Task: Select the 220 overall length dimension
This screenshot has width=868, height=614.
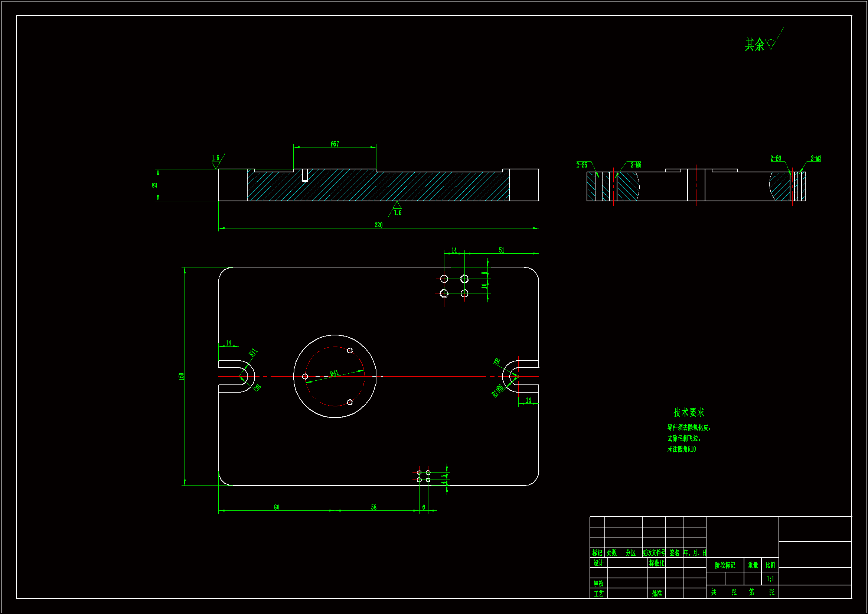Action: coord(378,225)
